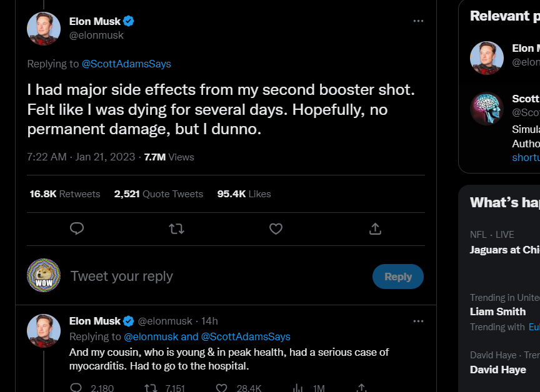Retweet the main booster shot tweet
The height and width of the screenshot is (392, 540).
pyautogui.click(x=176, y=229)
